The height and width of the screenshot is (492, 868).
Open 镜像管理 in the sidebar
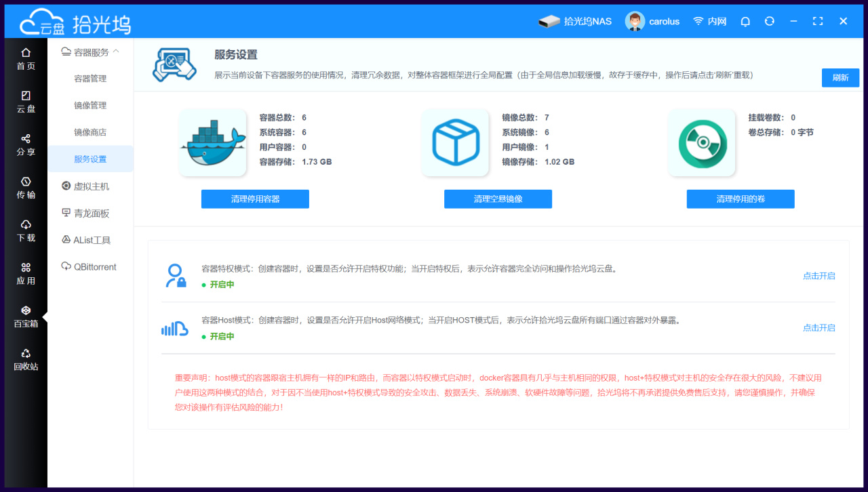[90, 106]
